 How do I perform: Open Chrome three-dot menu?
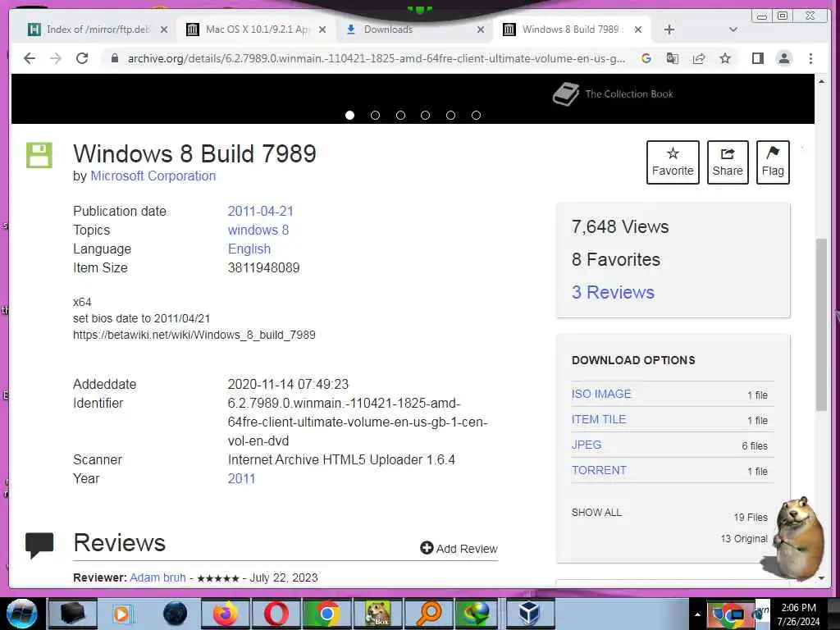click(x=810, y=58)
